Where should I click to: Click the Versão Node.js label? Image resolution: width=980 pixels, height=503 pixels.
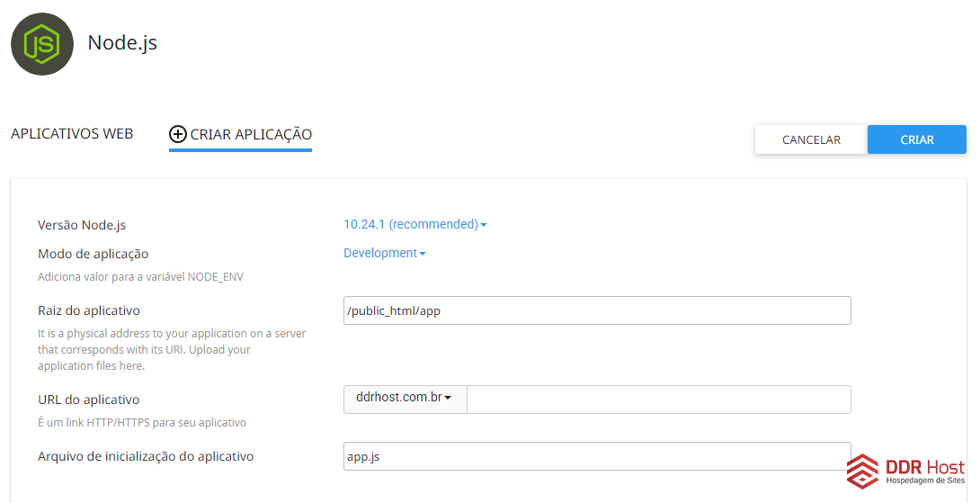coord(88,225)
